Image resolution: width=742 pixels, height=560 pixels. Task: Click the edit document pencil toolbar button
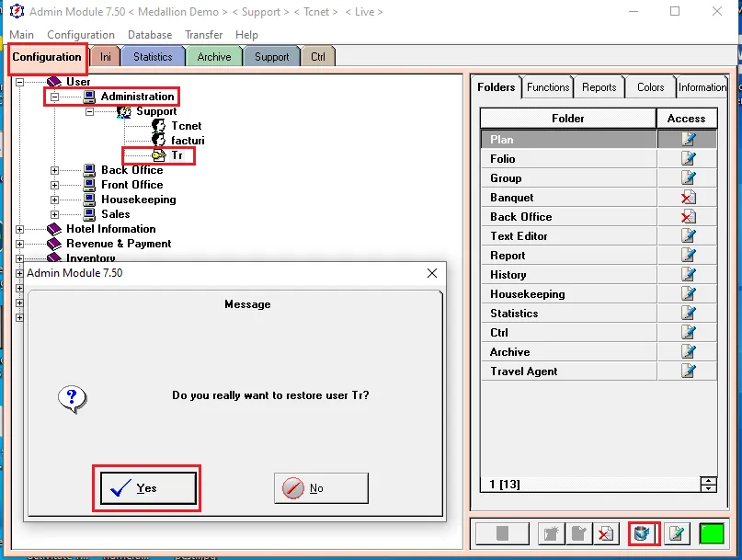(677, 534)
